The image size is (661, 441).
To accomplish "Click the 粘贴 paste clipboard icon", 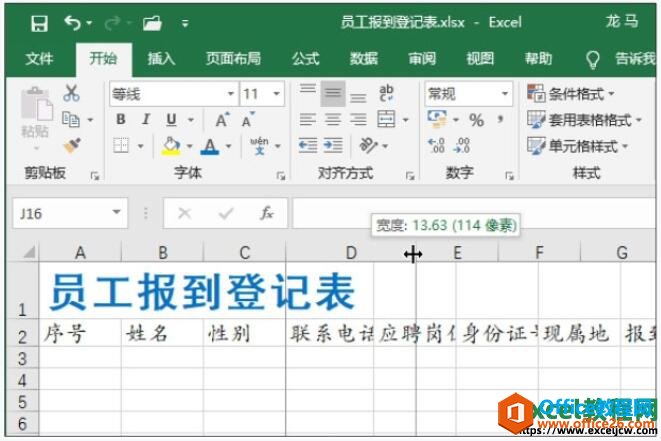I will [37, 104].
